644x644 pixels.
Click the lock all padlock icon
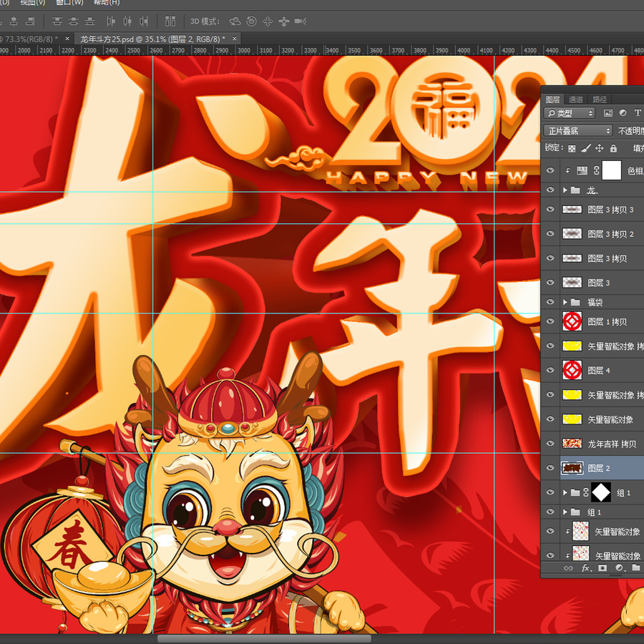pos(614,148)
